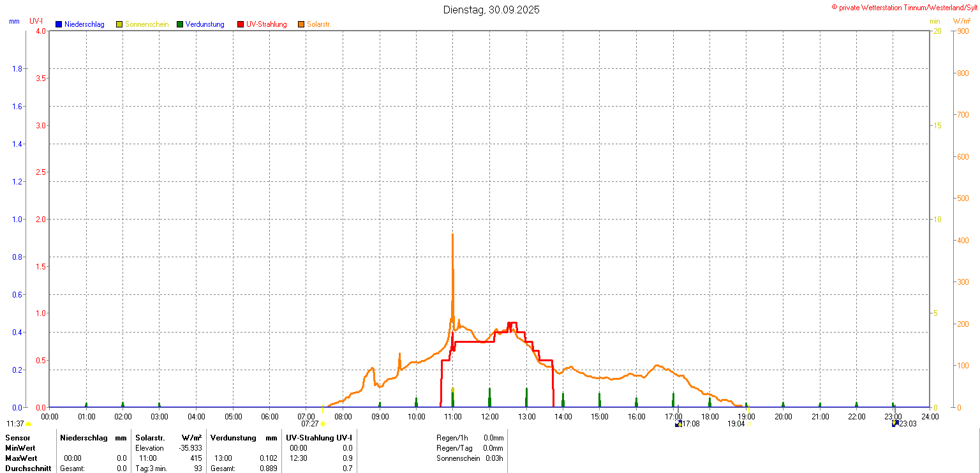The height and width of the screenshot is (473, 980).
Task: Select the orange Solarstr. legend square
Action: tap(301, 24)
